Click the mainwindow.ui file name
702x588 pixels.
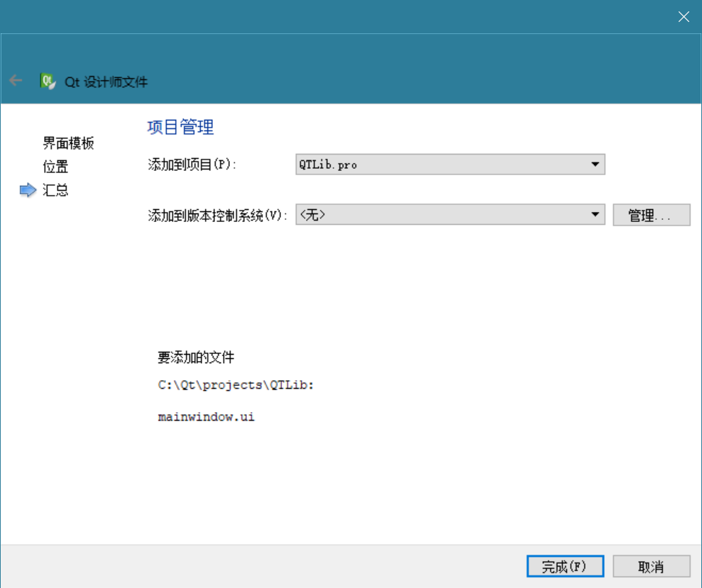[x=206, y=417]
